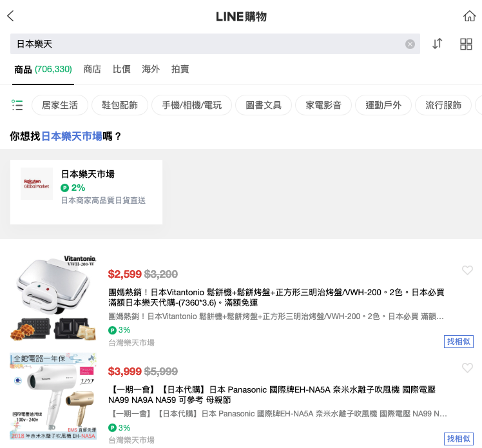Filter by 手機/相機/電玩 category
Screen dimensions: 482x448
pos(191,105)
